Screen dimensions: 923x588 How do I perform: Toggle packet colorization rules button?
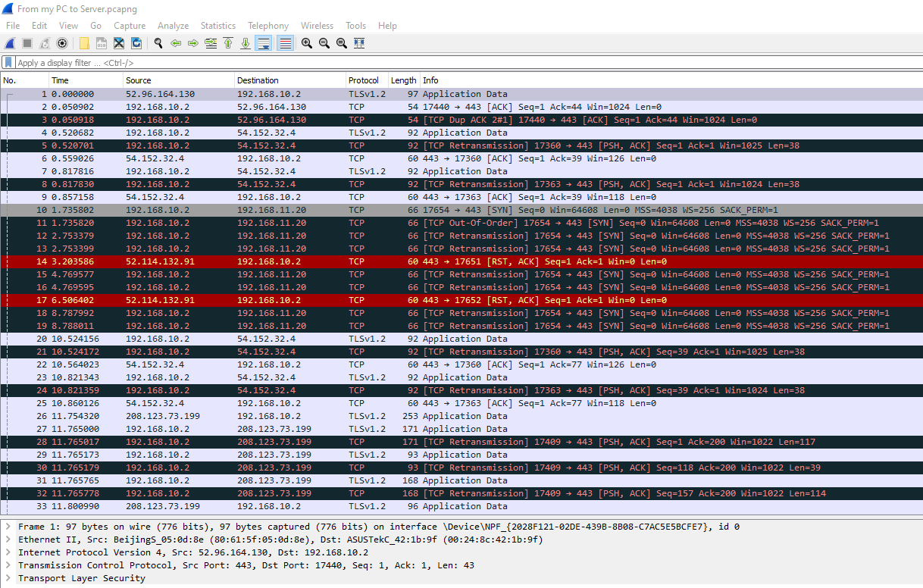pos(286,43)
